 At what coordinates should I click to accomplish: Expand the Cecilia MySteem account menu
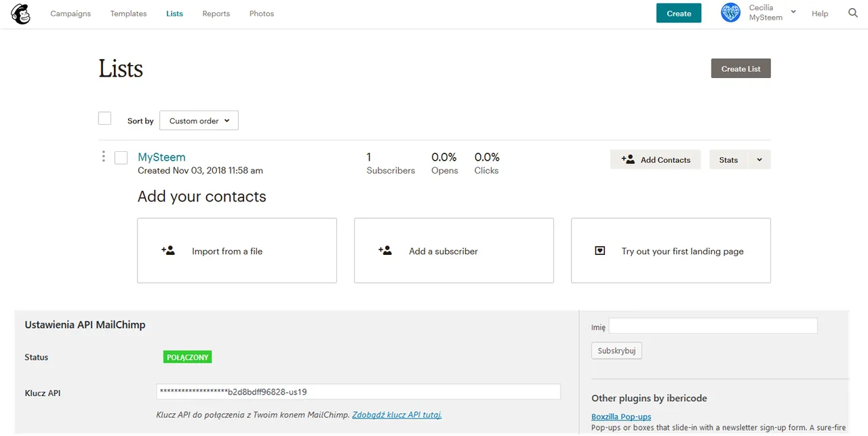pyautogui.click(x=793, y=12)
